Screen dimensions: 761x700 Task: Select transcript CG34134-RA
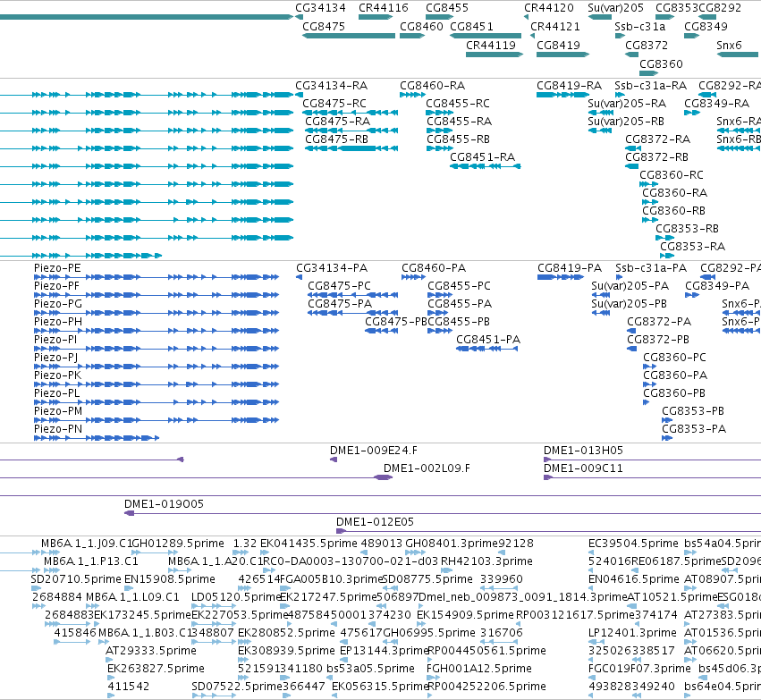click(332, 86)
